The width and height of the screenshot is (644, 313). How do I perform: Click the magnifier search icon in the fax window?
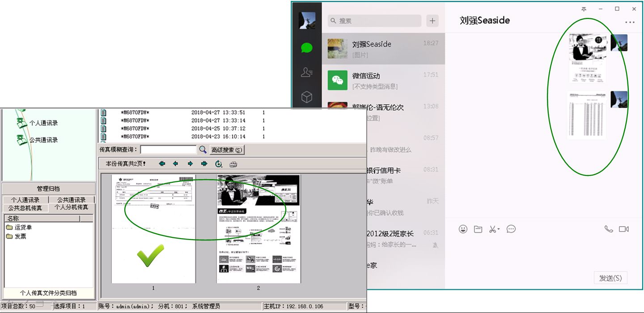pyautogui.click(x=203, y=150)
